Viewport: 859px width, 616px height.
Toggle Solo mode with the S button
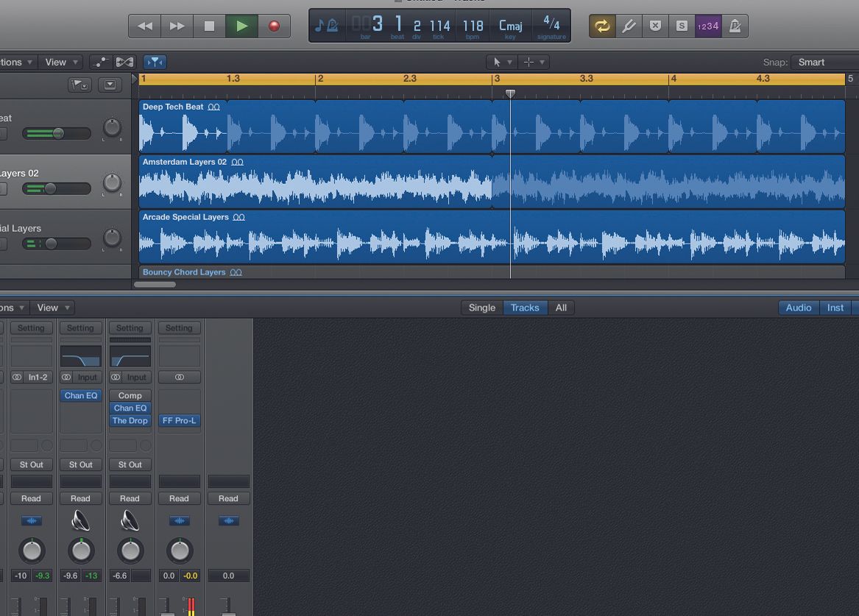point(681,25)
